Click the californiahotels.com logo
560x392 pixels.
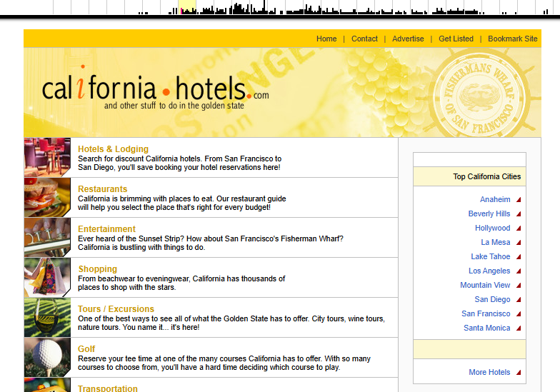[156, 87]
